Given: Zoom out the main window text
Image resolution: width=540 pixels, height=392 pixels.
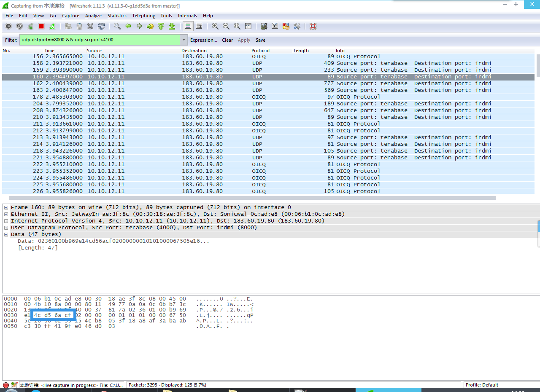Looking at the screenshot, I should click(x=226, y=26).
